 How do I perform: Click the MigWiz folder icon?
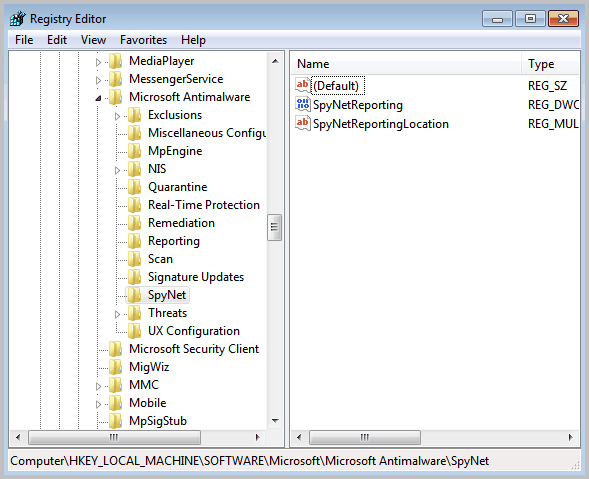click(116, 367)
